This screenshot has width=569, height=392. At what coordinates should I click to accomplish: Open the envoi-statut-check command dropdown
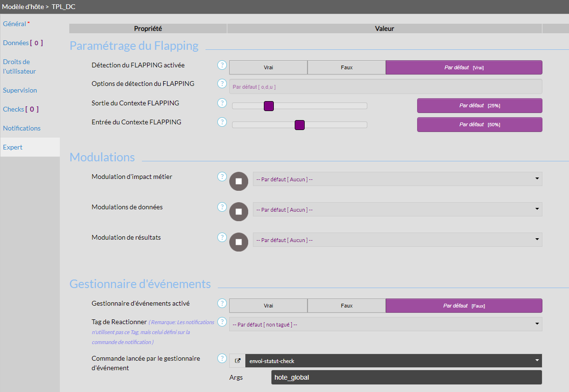(x=393, y=361)
